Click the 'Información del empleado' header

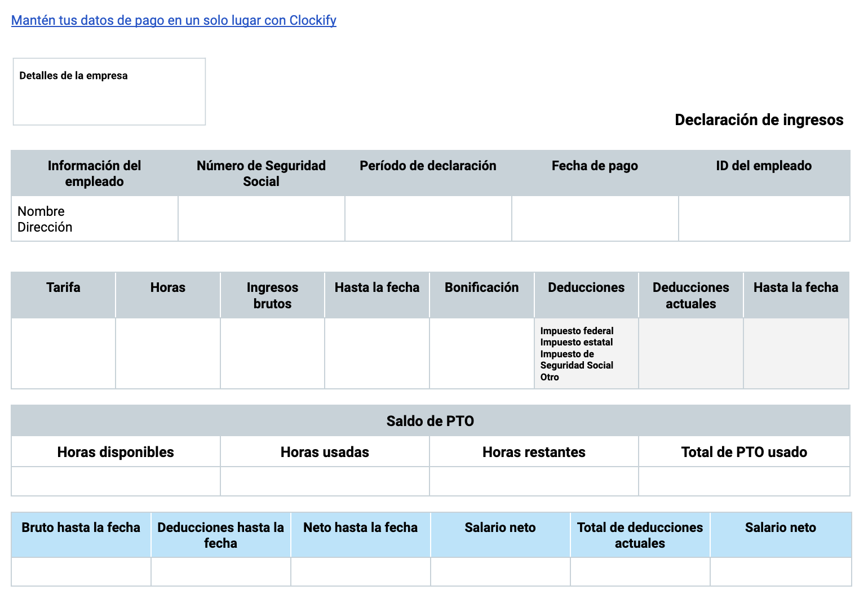(95, 173)
